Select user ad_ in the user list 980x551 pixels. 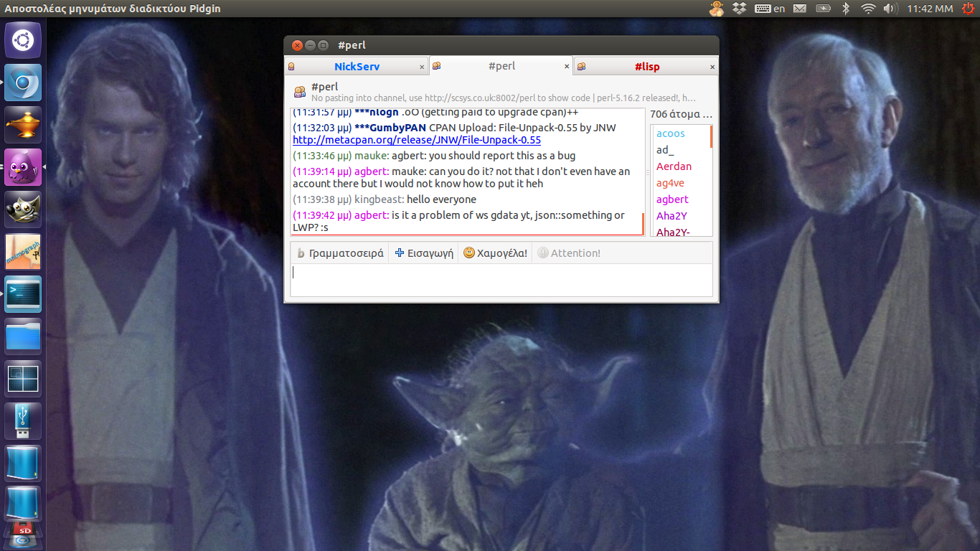point(665,150)
